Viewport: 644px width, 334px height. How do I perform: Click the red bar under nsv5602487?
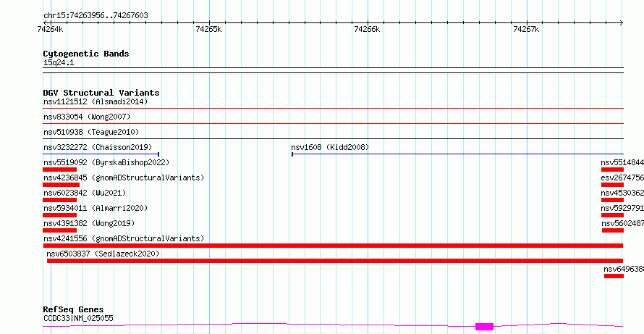pos(613,230)
